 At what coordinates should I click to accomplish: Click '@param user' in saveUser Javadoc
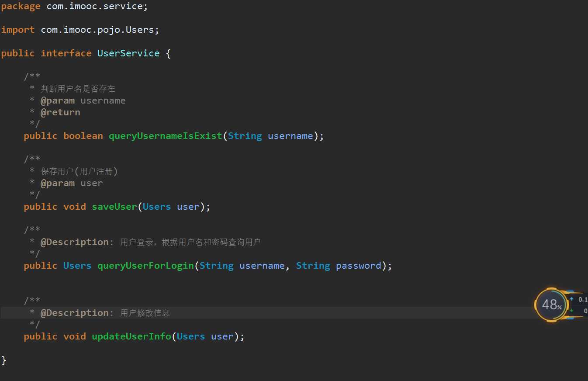[72, 183]
